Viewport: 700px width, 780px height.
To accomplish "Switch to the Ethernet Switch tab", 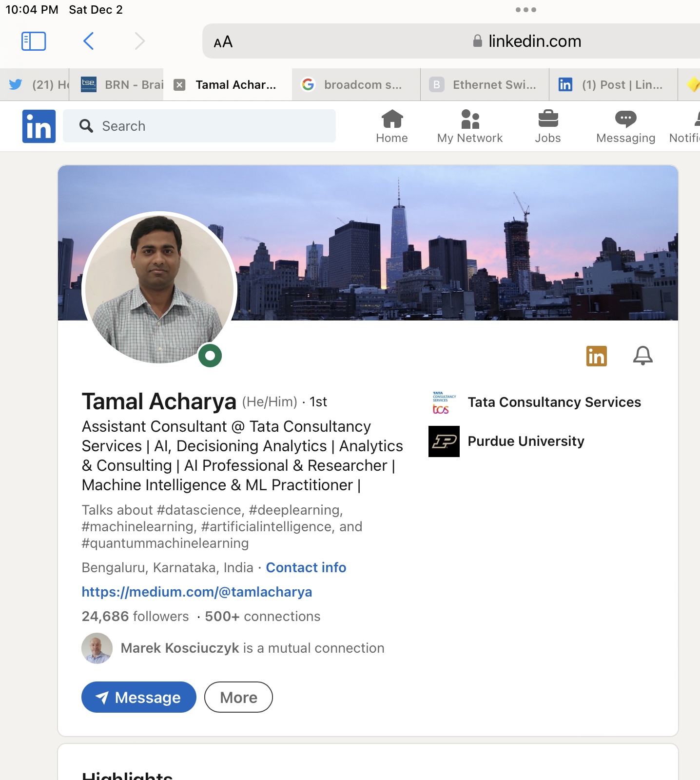I will pyautogui.click(x=485, y=85).
